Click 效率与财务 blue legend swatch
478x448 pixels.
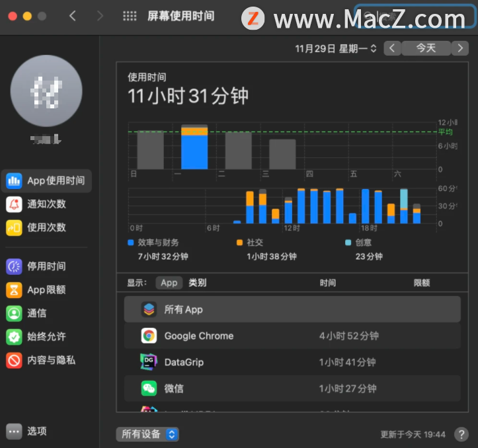131,243
